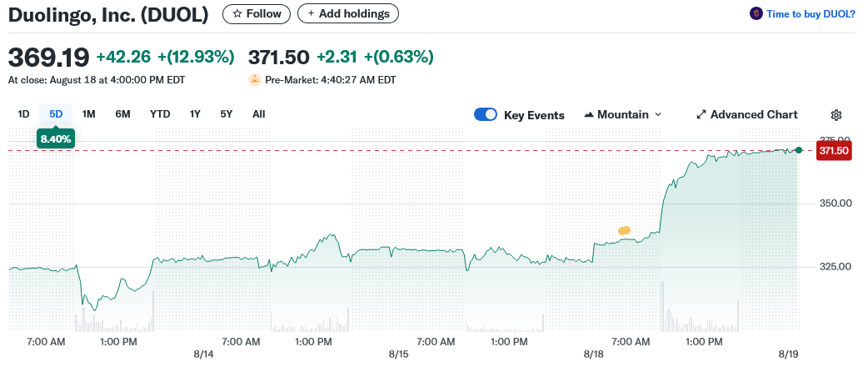Click the 8/15 date label

point(398,354)
